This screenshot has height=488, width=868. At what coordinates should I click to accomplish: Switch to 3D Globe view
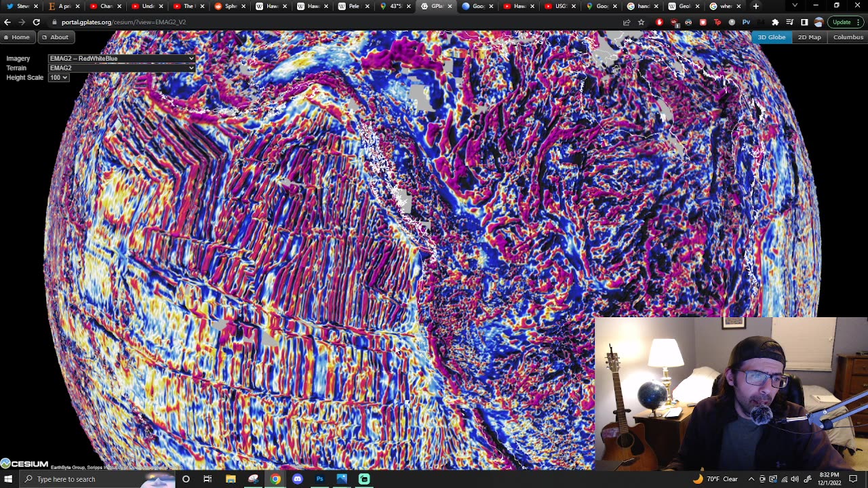click(772, 37)
